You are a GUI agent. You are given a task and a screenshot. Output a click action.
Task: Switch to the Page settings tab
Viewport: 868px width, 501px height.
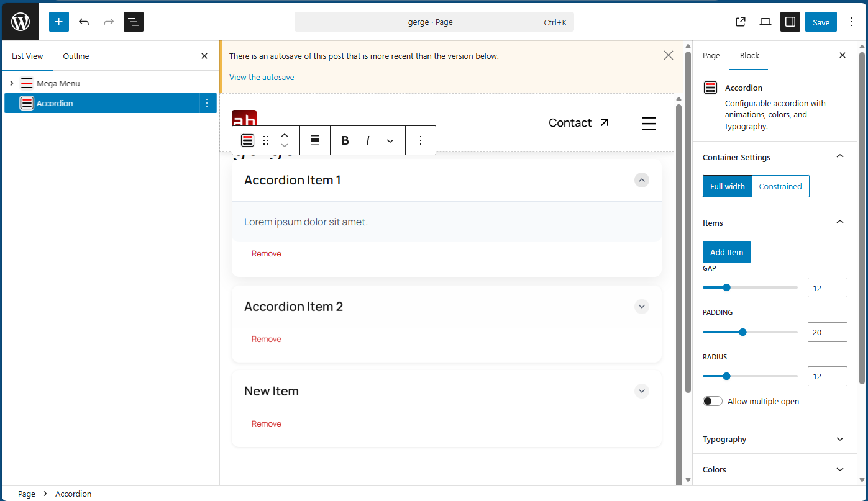tap(711, 56)
